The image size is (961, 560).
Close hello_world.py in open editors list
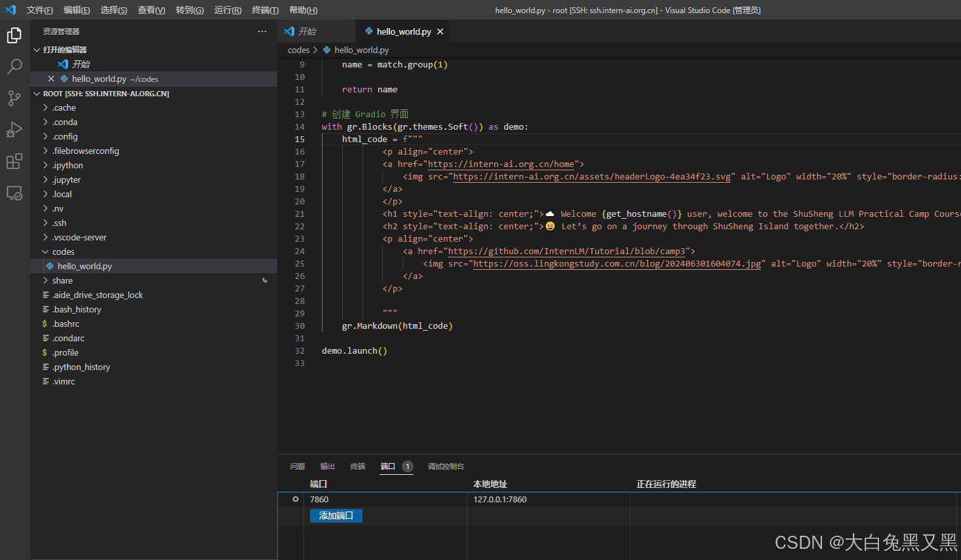51,79
